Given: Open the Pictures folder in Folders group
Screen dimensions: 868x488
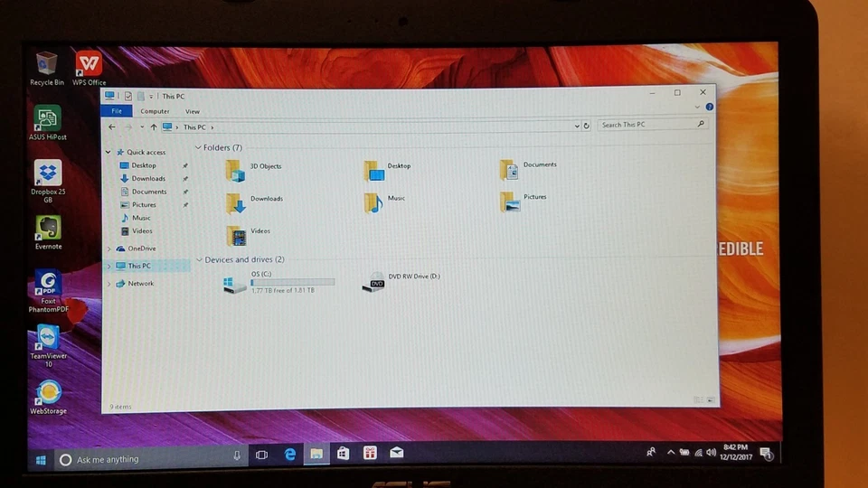Looking at the screenshot, I should [523, 202].
